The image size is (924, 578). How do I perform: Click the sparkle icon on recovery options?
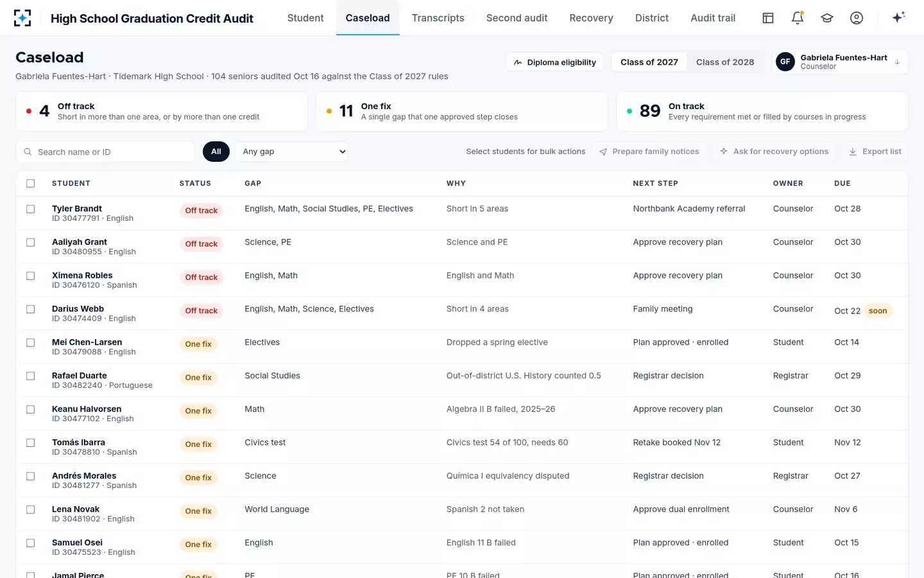coord(724,152)
